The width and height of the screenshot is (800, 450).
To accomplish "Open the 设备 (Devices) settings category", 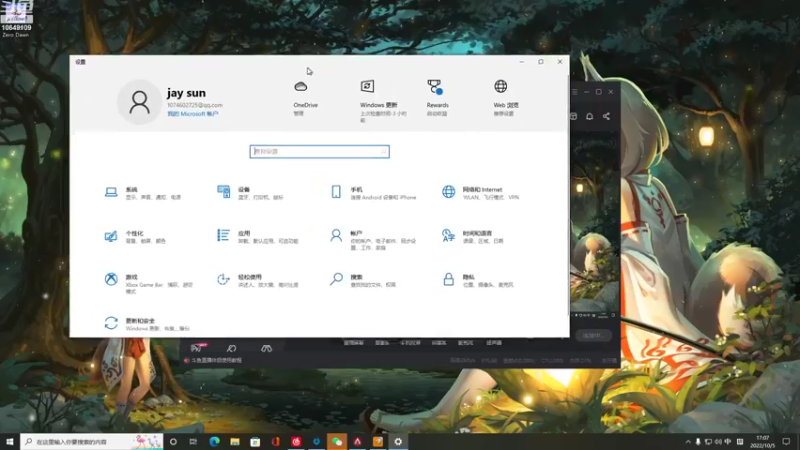I will point(251,193).
